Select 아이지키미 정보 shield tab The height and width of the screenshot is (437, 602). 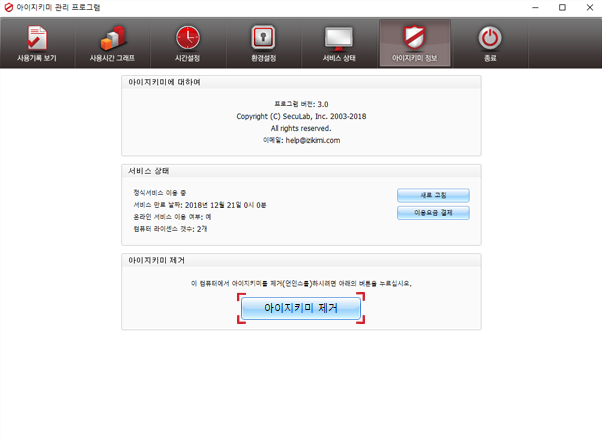tap(415, 43)
